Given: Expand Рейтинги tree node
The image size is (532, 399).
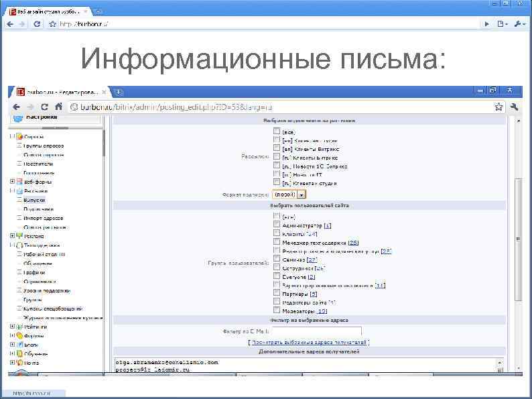Looking at the screenshot, I should click(12, 327).
